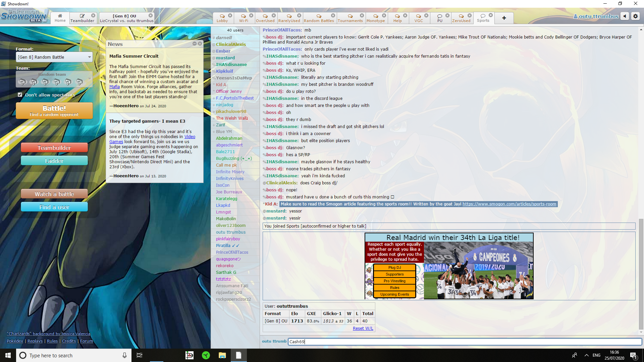This screenshot has width=644, height=362.
Task: Open the Teambuilder tab
Action: click(x=82, y=18)
